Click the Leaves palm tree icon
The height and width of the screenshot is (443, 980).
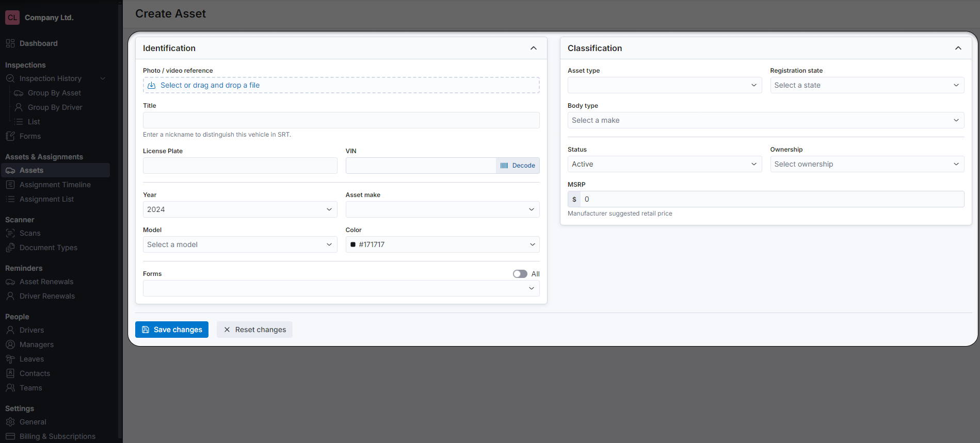pyautogui.click(x=10, y=359)
